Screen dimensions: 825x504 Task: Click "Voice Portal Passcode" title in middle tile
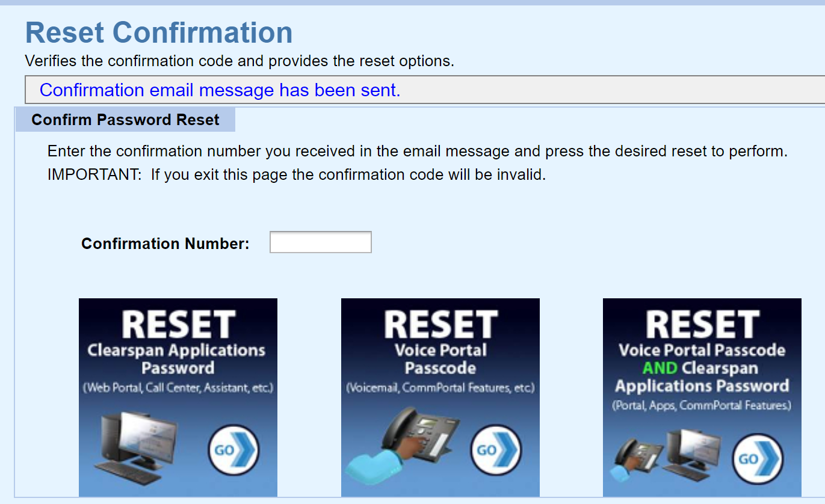click(x=440, y=359)
